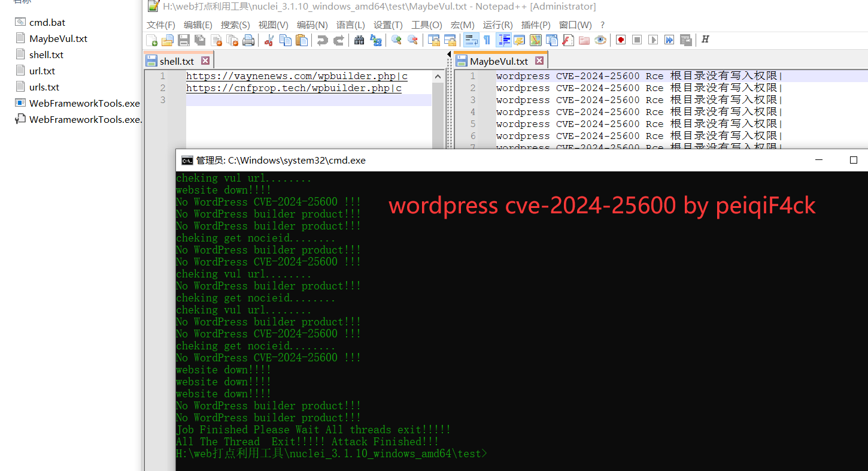The height and width of the screenshot is (471, 868).
Task: Open Folder as Workspace icon
Action: point(584,40)
